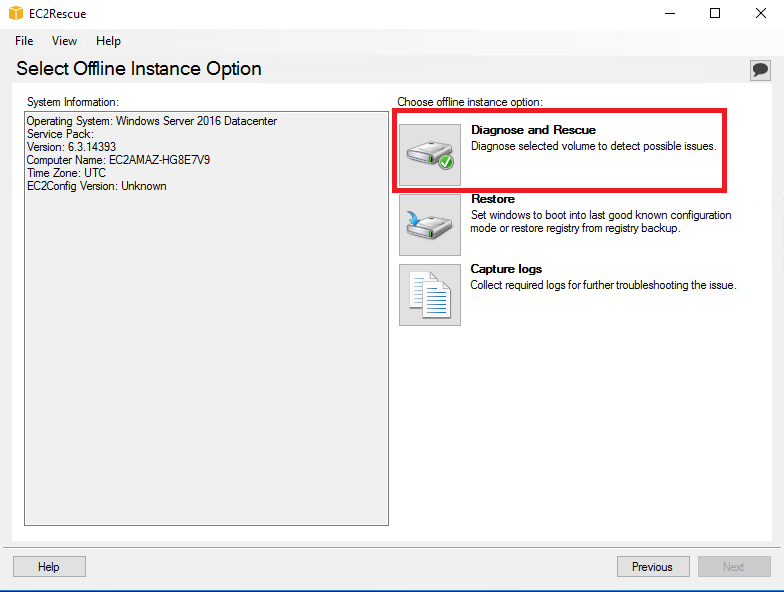
Task: Click the Capture logs documents icon
Action: coord(430,295)
